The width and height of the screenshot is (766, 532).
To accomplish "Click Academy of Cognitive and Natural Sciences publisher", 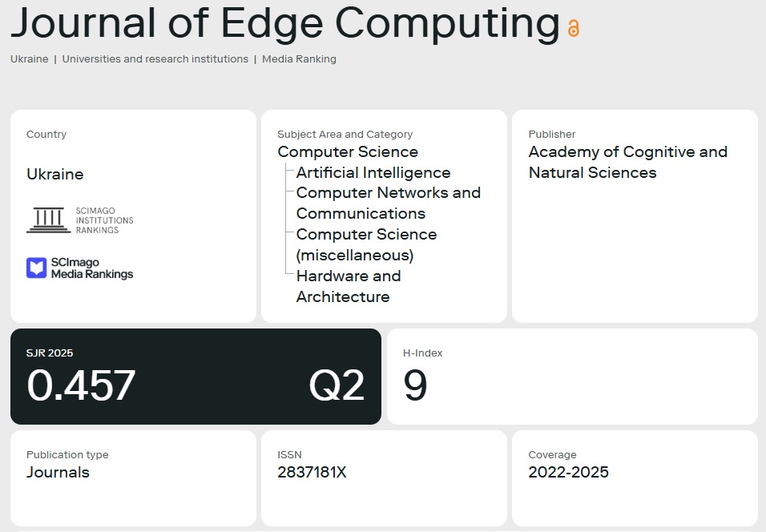I will [627, 162].
